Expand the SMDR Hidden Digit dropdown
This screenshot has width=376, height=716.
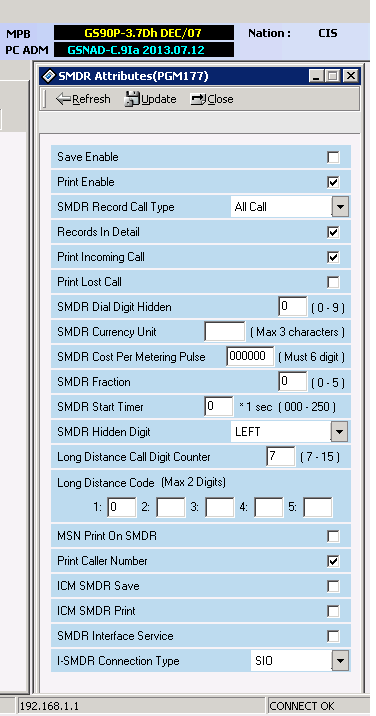point(339,432)
